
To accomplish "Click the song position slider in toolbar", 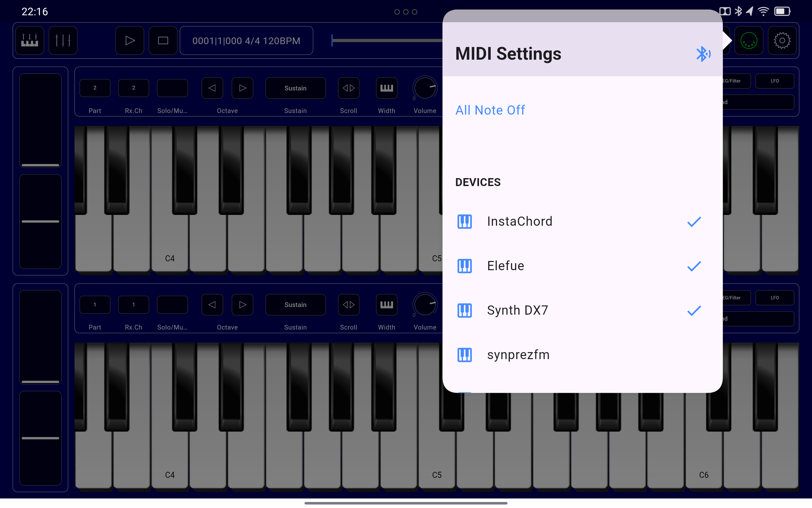I will coord(387,41).
